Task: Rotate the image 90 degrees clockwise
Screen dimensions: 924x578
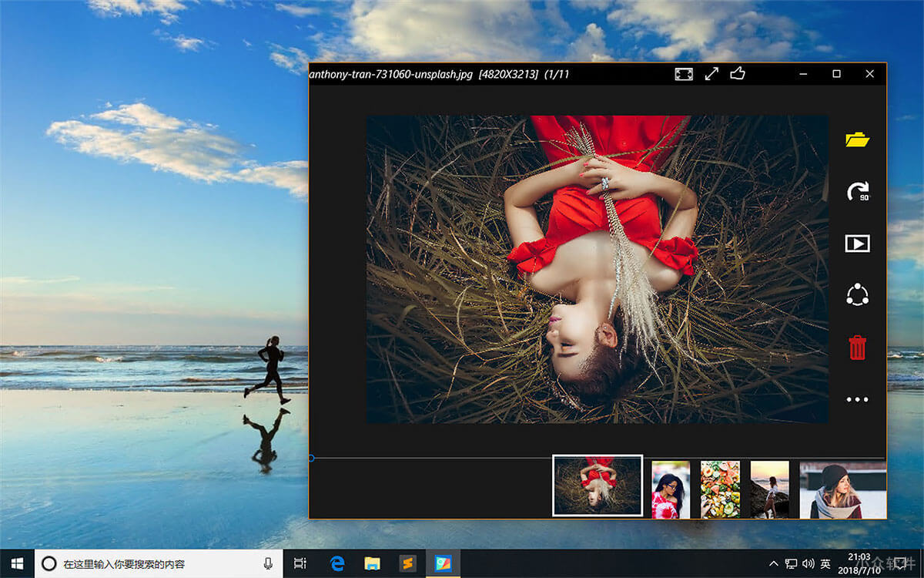Action: [857, 192]
